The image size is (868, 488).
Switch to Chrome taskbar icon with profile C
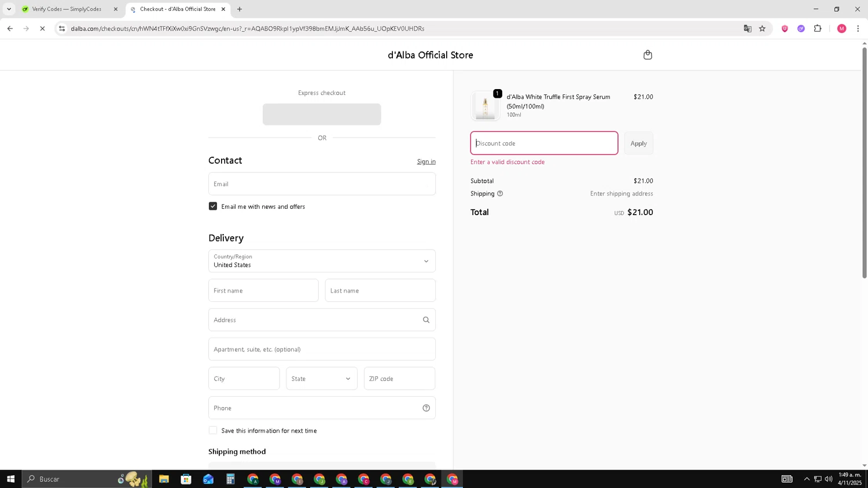(x=363, y=479)
